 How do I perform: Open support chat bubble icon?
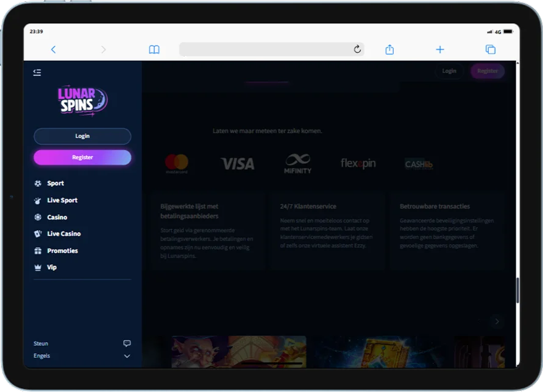click(x=127, y=343)
